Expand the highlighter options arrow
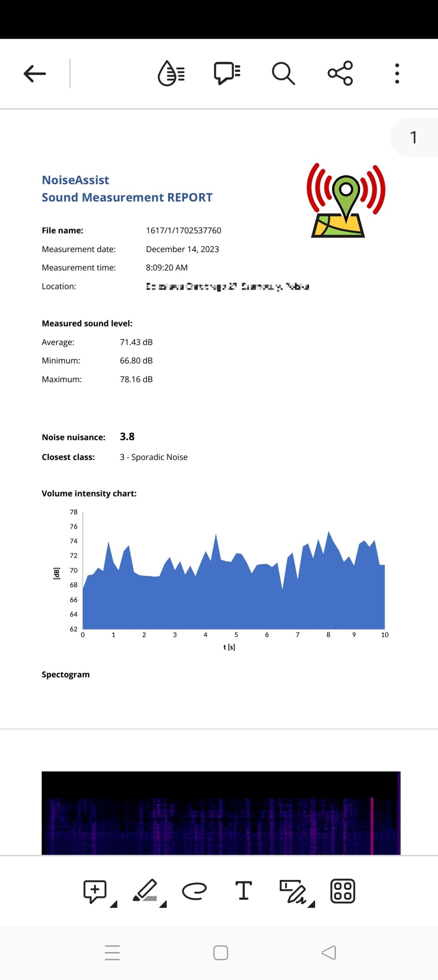The image size is (438, 980). click(163, 905)
